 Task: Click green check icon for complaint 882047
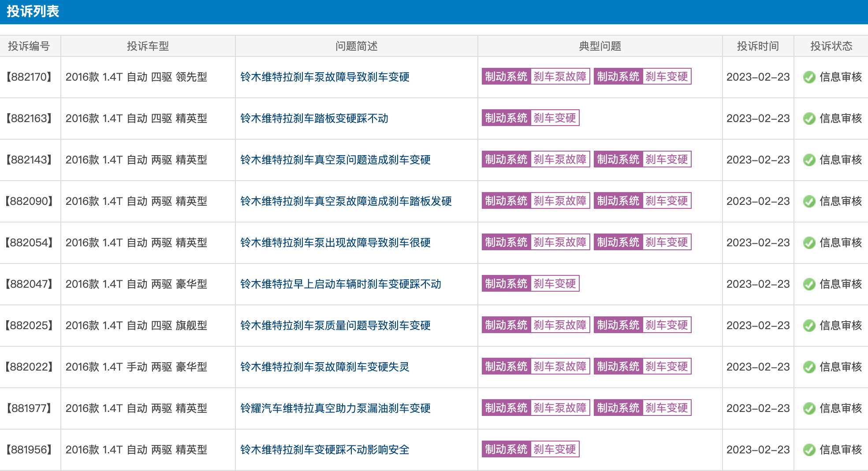[x=809, y=284]
